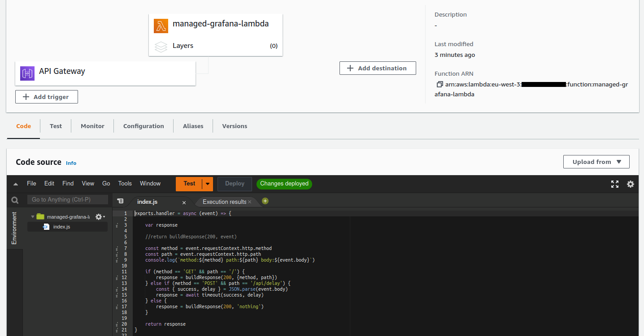Switch to the Monitor tab
This screenshot has height=336, width=644.
tap(93, 126)
